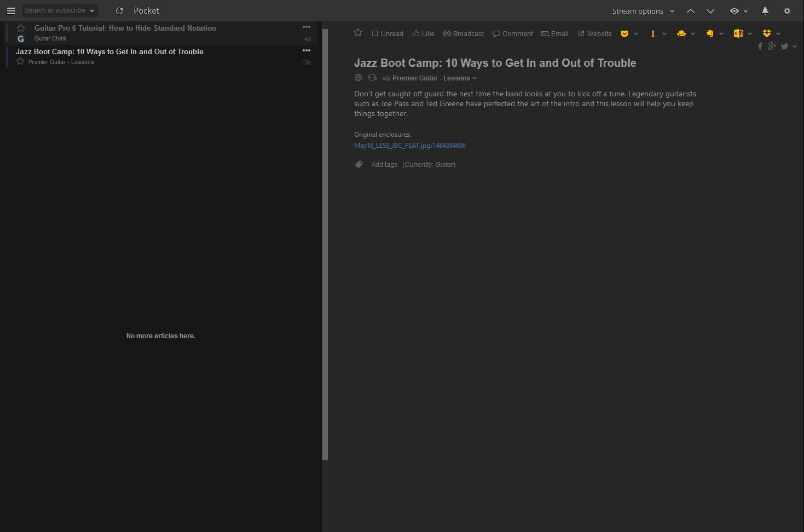The image size is (804, 532).
Task: Save article to Pocket icon
Action: (624, 33)
